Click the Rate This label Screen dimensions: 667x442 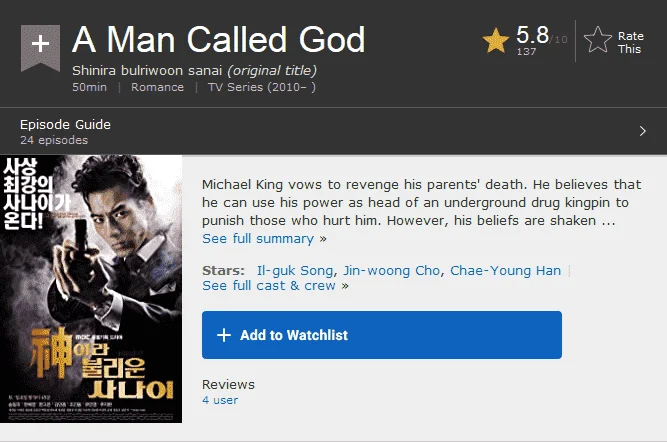click(630, 43)
